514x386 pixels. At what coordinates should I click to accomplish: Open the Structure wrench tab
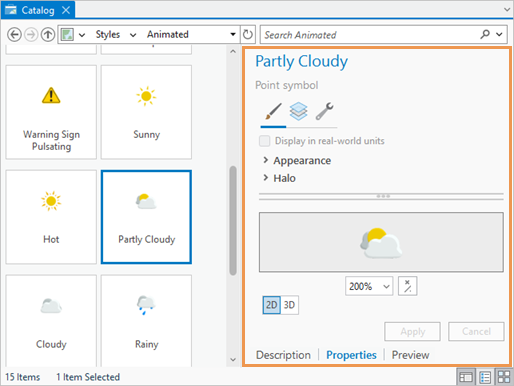coord(324,111)
